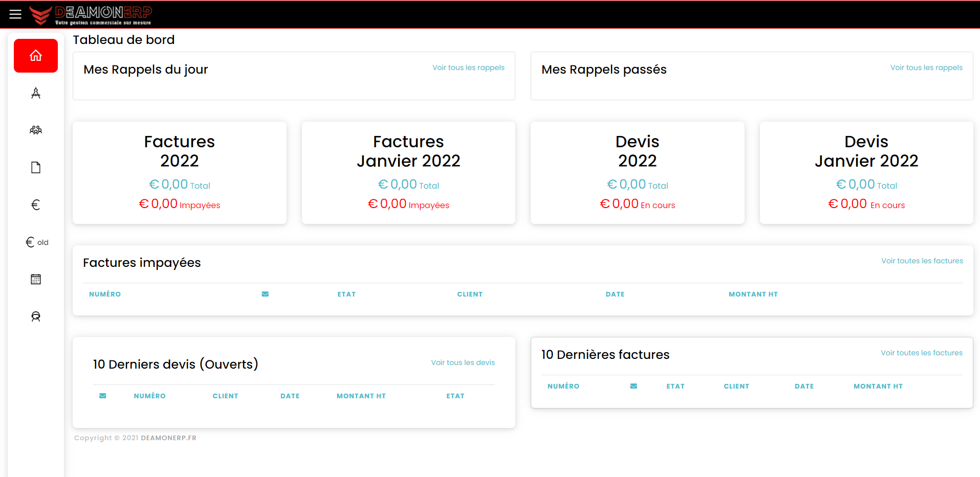The width and height of the screenshot is (980, 477).
Task: Click Mes Rappels du jour heading
Action: click(146, 70)
